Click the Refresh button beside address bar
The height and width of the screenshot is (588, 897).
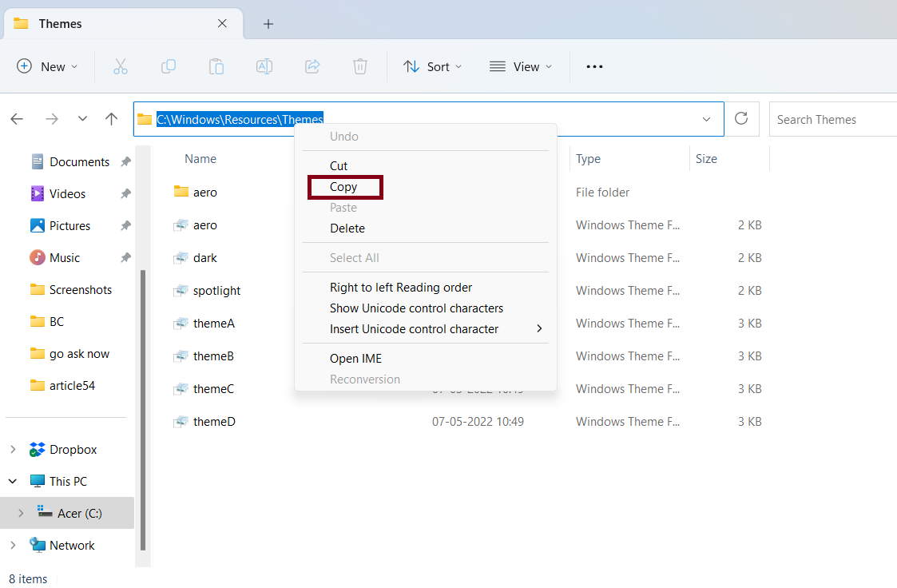741,119
